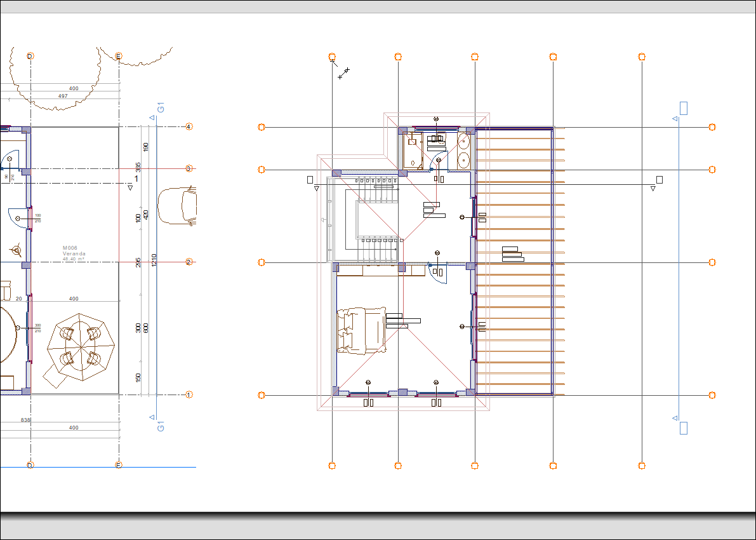Screen dimensions: 756x540
Task: Select the upper oval washbasin in the bathroom
Action: click(463, 141)
